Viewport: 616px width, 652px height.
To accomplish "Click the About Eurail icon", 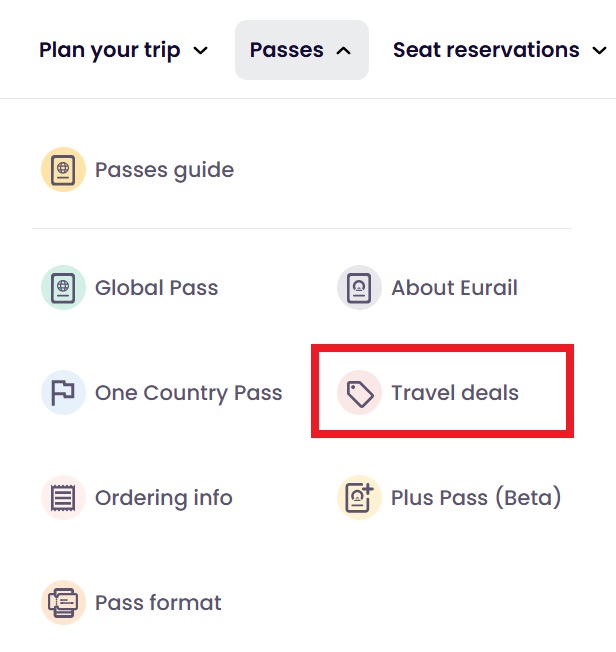I will tap(359, 288).
